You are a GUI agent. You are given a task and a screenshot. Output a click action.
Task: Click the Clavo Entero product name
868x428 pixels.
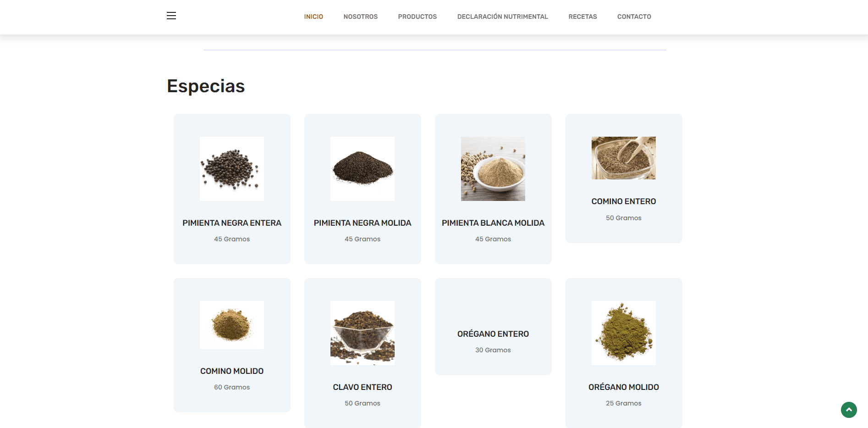click(363, 387)
